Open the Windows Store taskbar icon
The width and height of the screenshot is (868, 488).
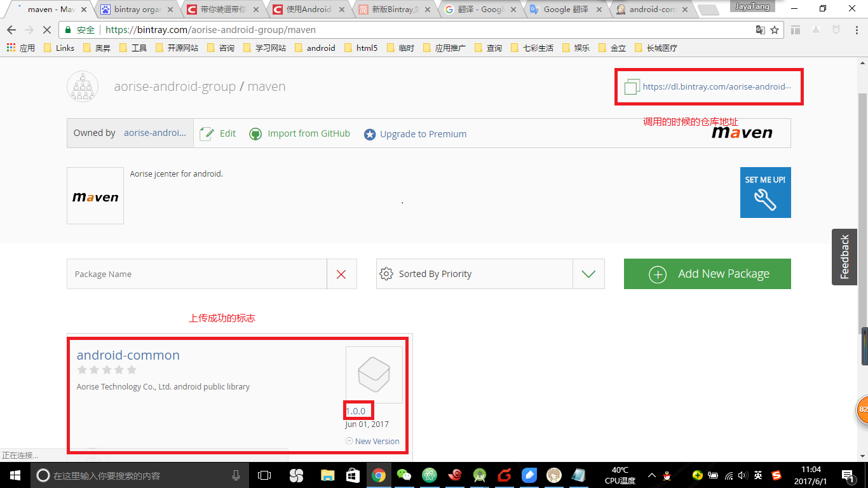(353, 475)
